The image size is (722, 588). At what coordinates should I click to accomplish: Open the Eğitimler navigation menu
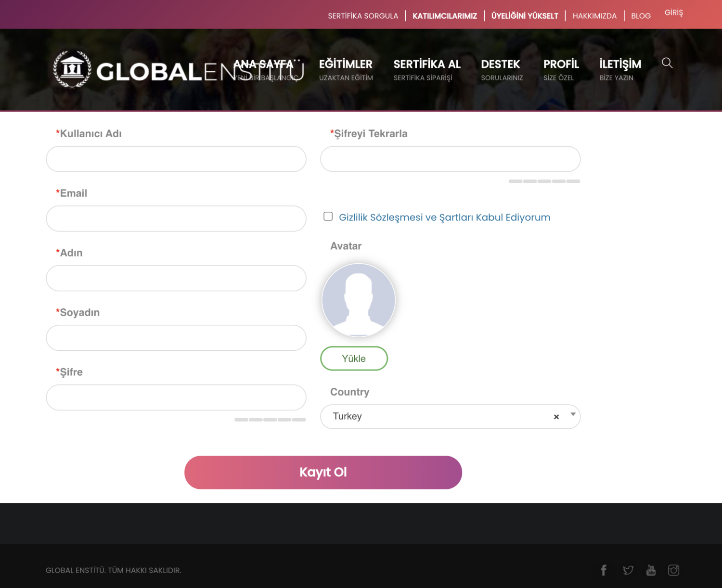tap(346, 64)
